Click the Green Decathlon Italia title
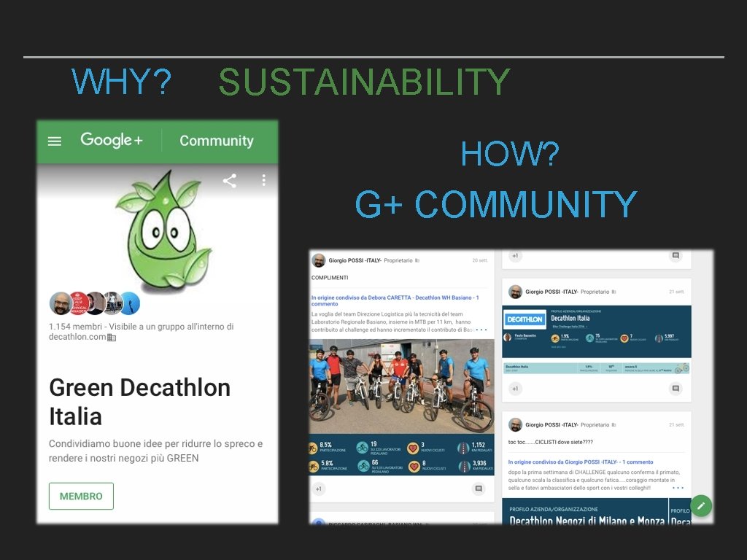This screenshot has width=747, height=560. coord(139,402)
